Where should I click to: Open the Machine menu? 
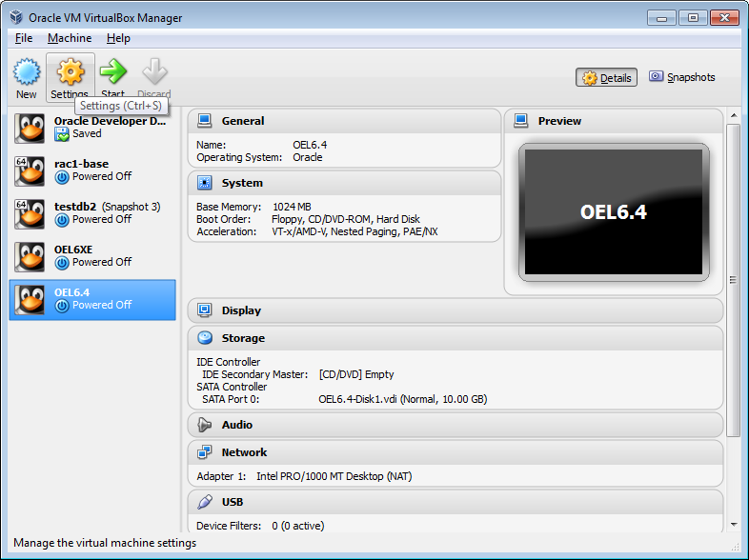[x=70, y=38]
